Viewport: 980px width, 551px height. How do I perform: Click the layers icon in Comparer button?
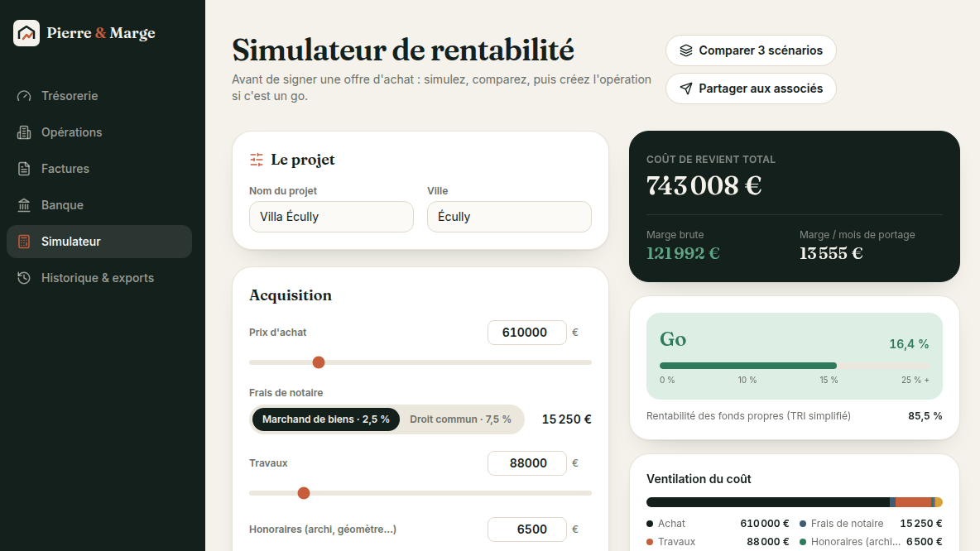pyautogui.click(x=685, y=50)
